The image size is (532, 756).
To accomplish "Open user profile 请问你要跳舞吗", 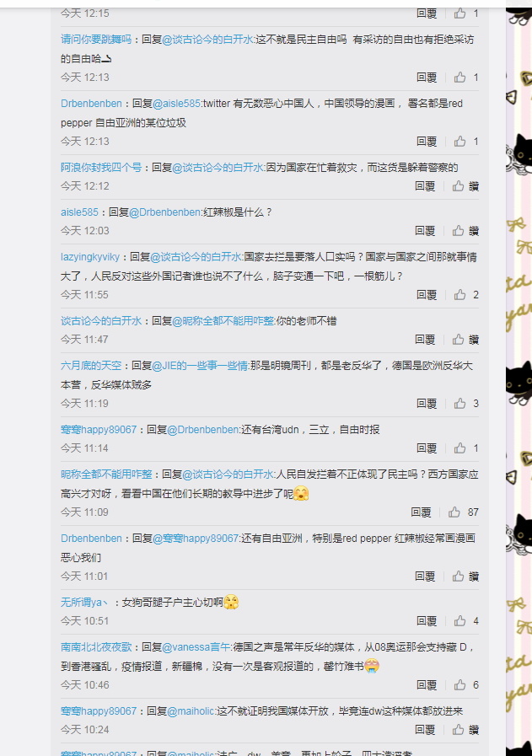I will (x=96, y=39).
